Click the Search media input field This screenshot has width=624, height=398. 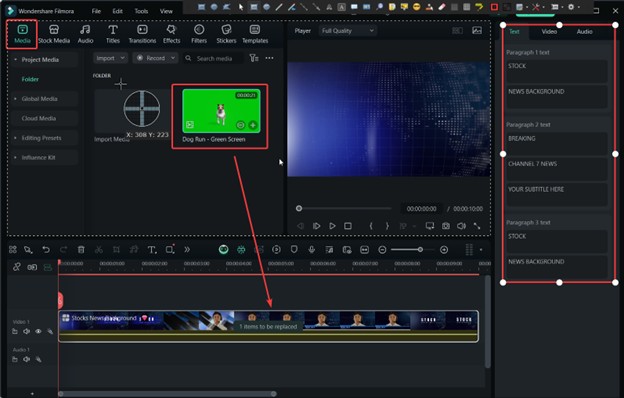tap(214, 58)
